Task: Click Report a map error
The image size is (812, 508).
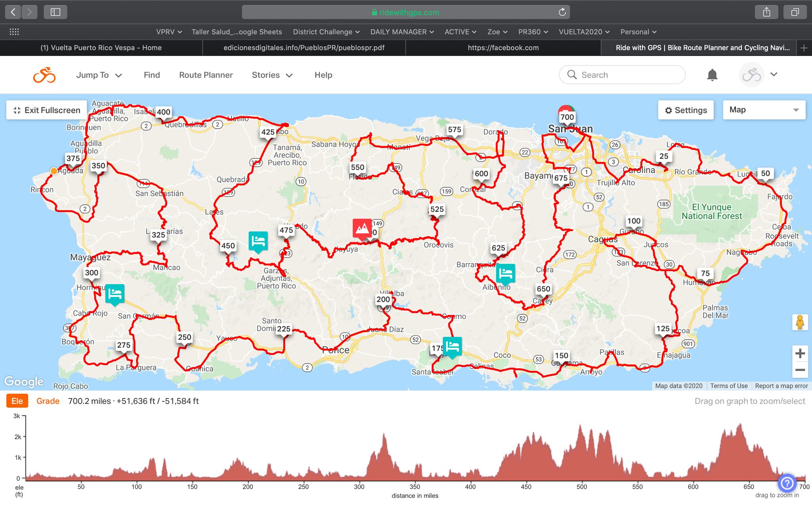Action: tap(781, 386)
